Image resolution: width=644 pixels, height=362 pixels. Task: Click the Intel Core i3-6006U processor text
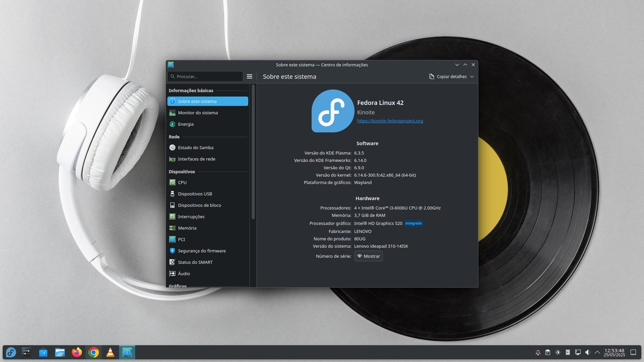pyautogui.click(x=397, y=208)
